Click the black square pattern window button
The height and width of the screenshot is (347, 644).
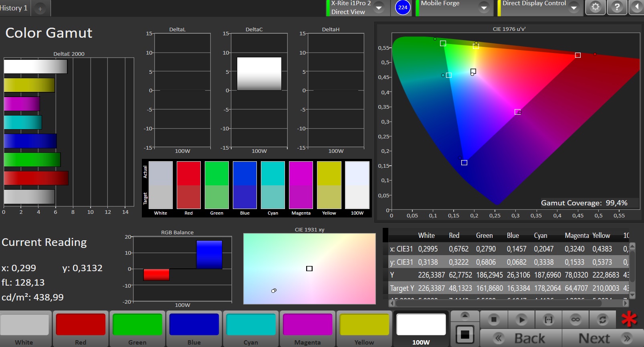tap(465, 335)
